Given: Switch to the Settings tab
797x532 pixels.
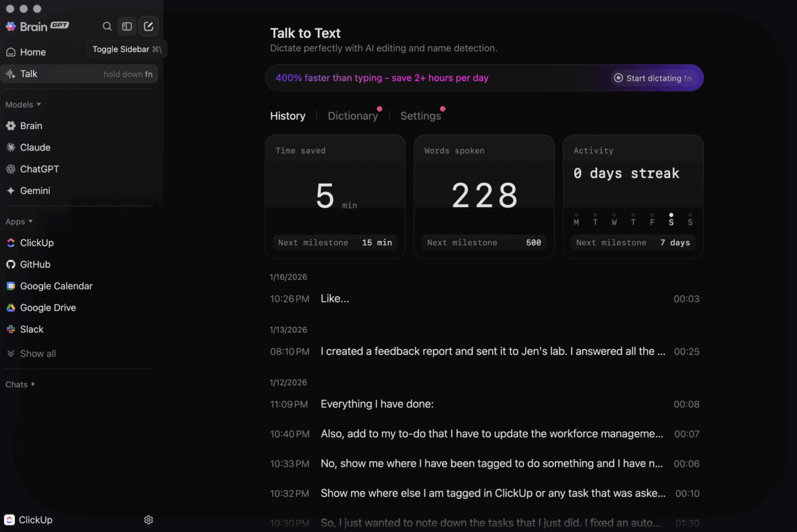Looking at the screenshot, I should (421, 116).
